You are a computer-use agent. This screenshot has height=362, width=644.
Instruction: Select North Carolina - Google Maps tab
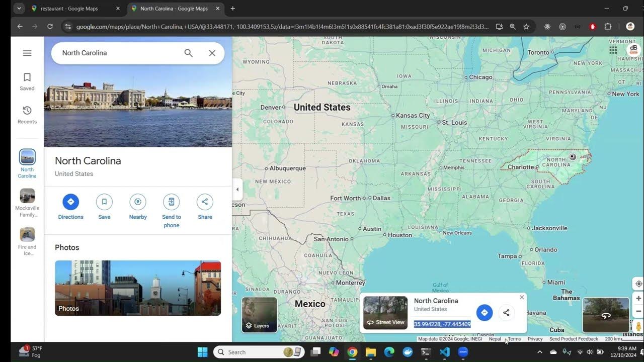174,9
